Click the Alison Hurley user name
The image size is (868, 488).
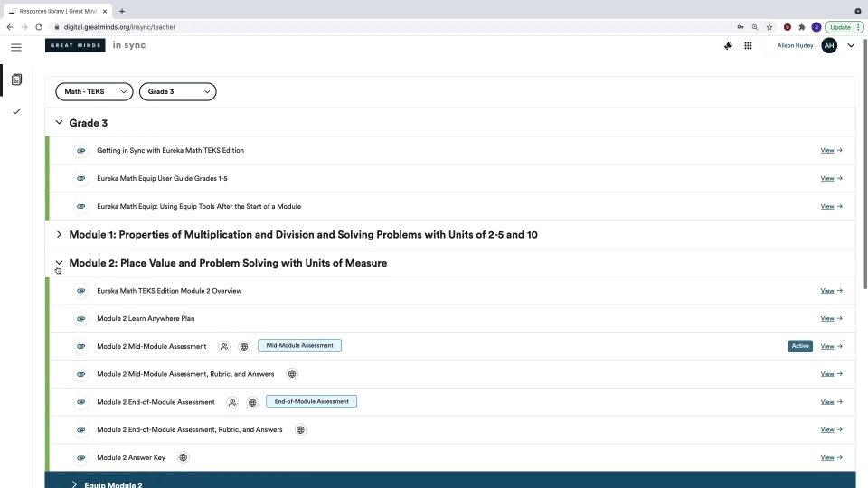click(795, 45)
